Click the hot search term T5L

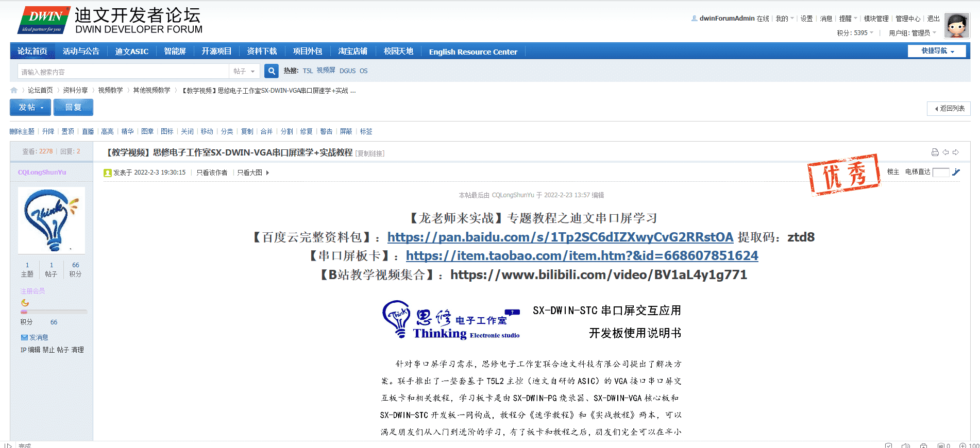308,71
